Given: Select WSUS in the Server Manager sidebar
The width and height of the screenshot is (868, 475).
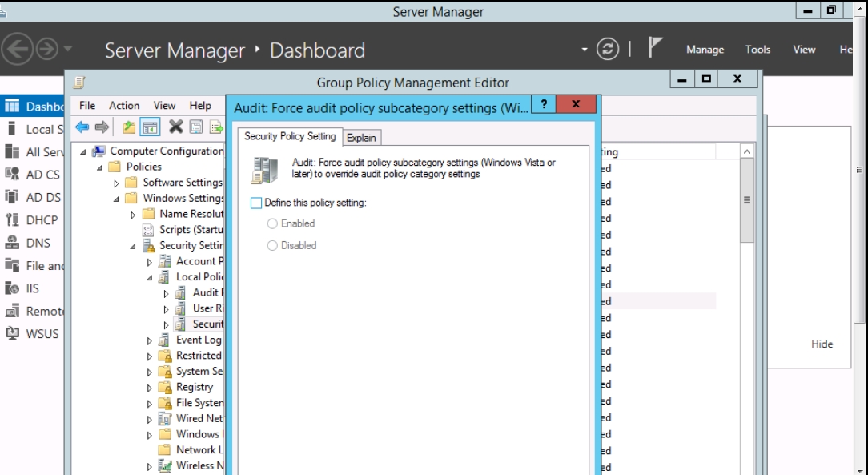Looking at the screenshot, I should click(x=32, y=333).
